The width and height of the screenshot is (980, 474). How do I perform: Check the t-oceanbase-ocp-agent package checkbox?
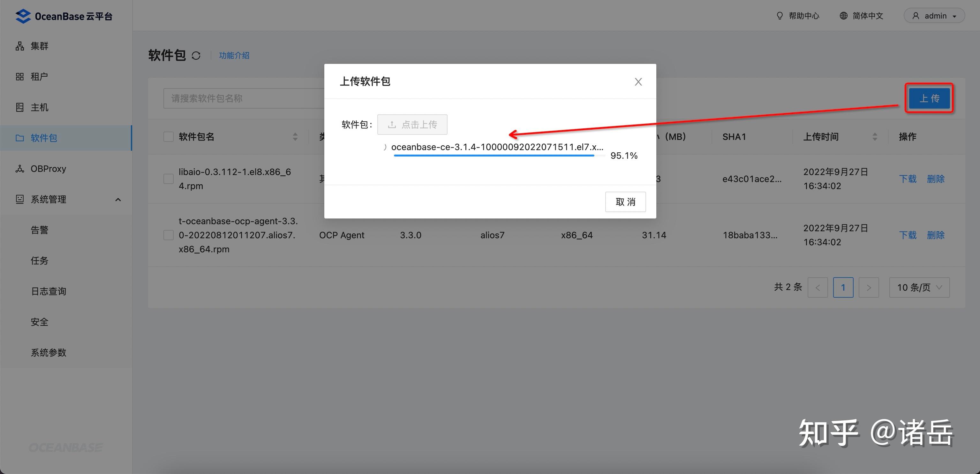coord(168,235)
